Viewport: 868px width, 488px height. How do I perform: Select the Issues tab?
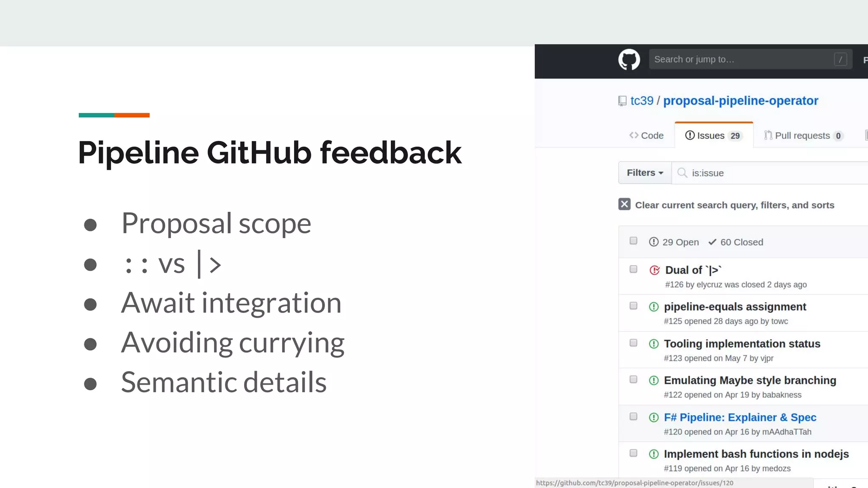[714, 136]
